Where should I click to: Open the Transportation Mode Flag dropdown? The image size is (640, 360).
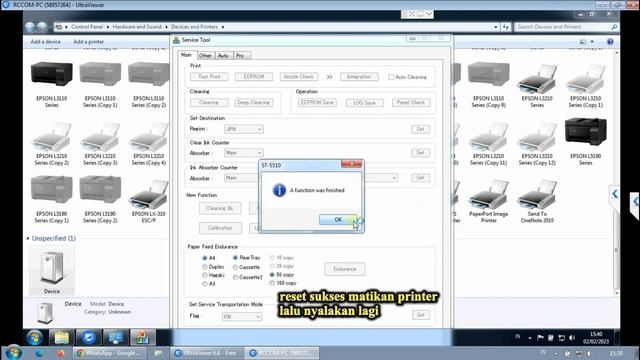click(242, 317)
